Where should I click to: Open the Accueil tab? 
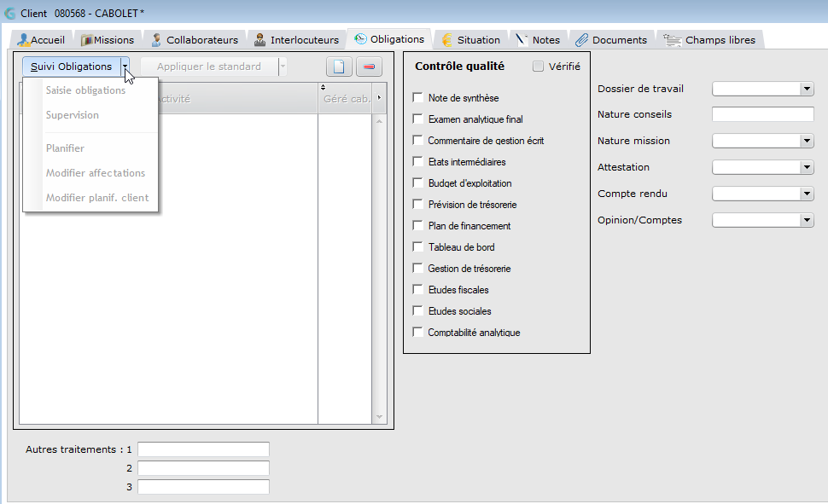tap(41, 40)
